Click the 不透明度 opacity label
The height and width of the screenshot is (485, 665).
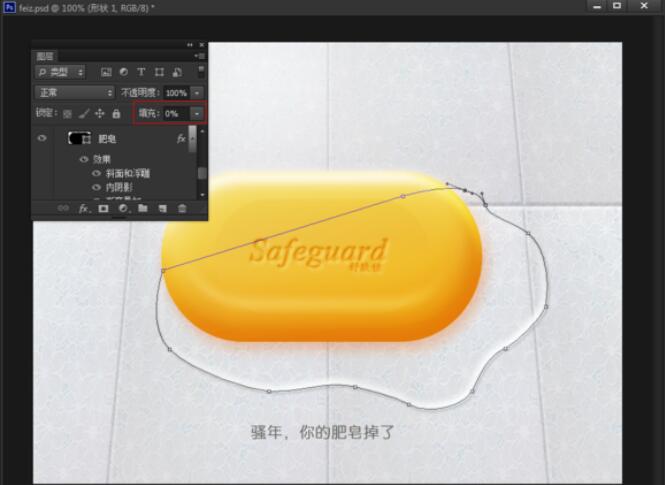click(x=140, y=92)
